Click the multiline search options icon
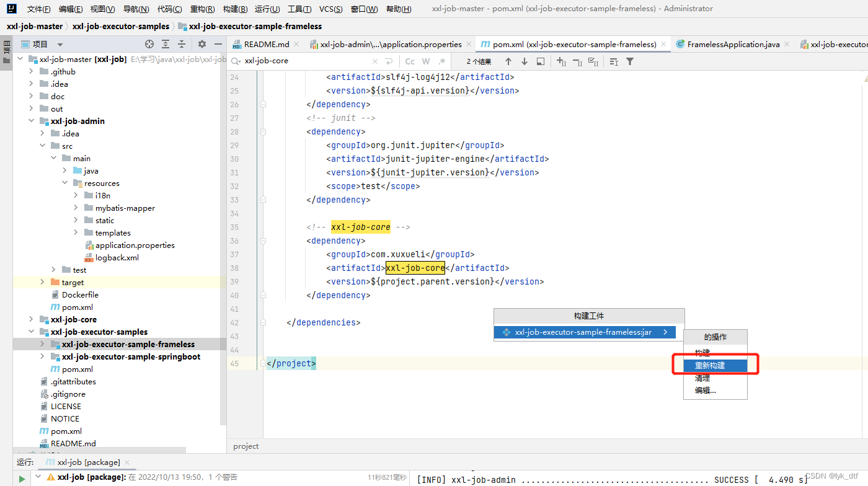The width and height of the screenshot is (868, 486). click(614, 61)
